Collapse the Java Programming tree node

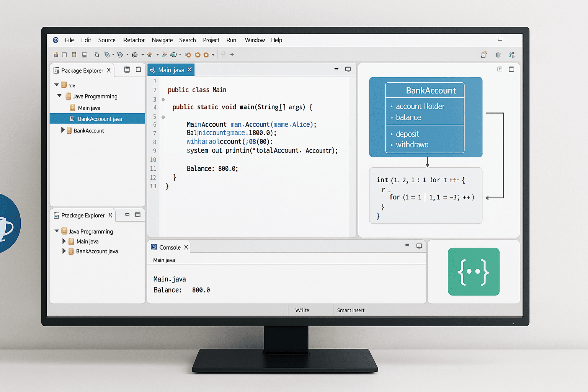pos(59,96)
